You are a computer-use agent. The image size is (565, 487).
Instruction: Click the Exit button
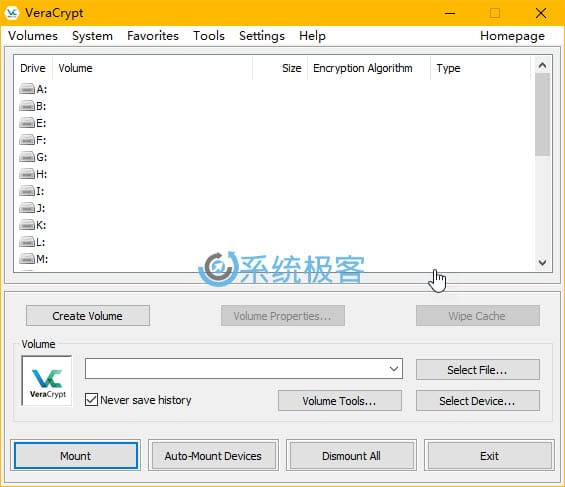pos(489,456)
